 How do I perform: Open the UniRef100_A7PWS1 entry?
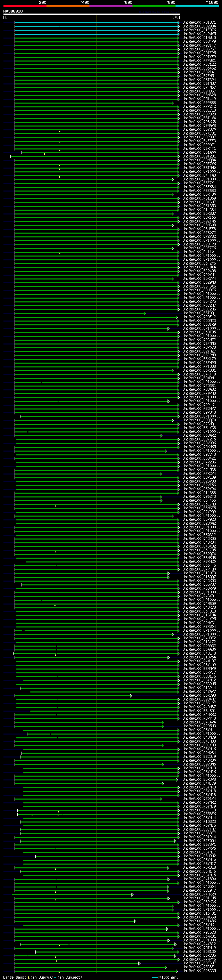pos(199,61)
